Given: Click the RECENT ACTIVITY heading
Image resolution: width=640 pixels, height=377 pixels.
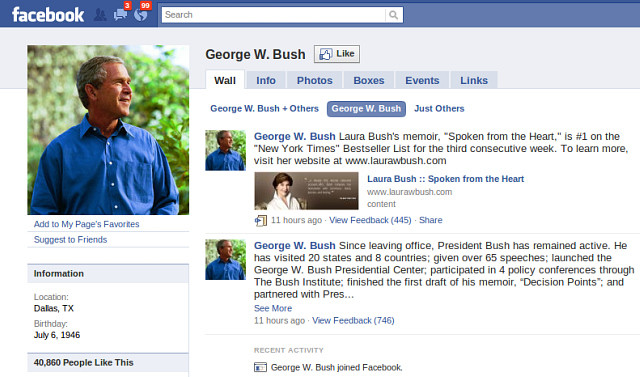Looking at the screenshot, I should 289,350.
